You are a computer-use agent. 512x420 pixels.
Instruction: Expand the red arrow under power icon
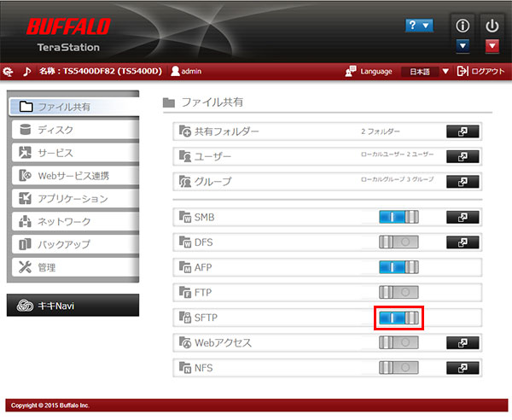click(492, 46)
